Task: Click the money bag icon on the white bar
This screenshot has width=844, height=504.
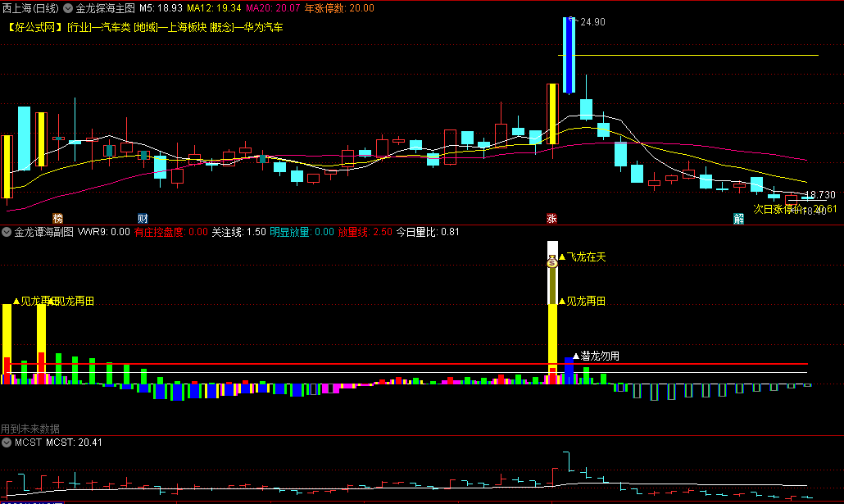Action: coord(552,261)
